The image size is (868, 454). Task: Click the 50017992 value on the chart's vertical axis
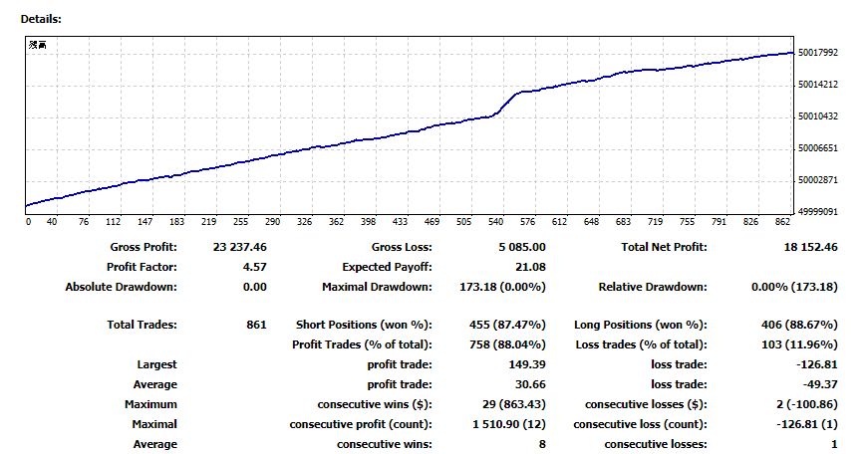(x=817, y=53)
